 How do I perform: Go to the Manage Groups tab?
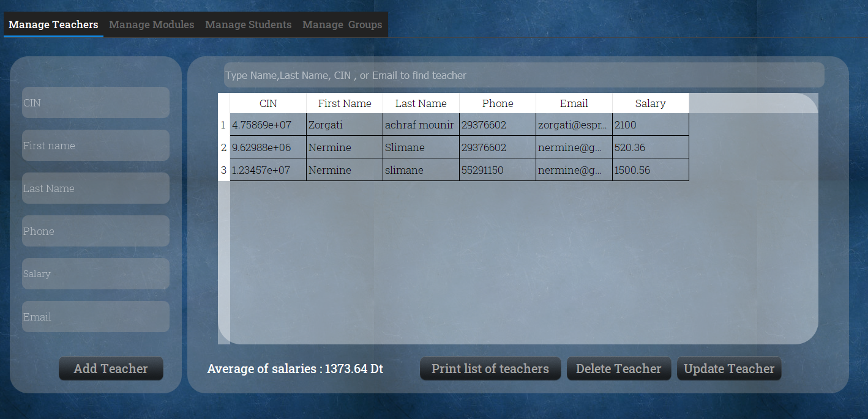click(x=342, y=25)
